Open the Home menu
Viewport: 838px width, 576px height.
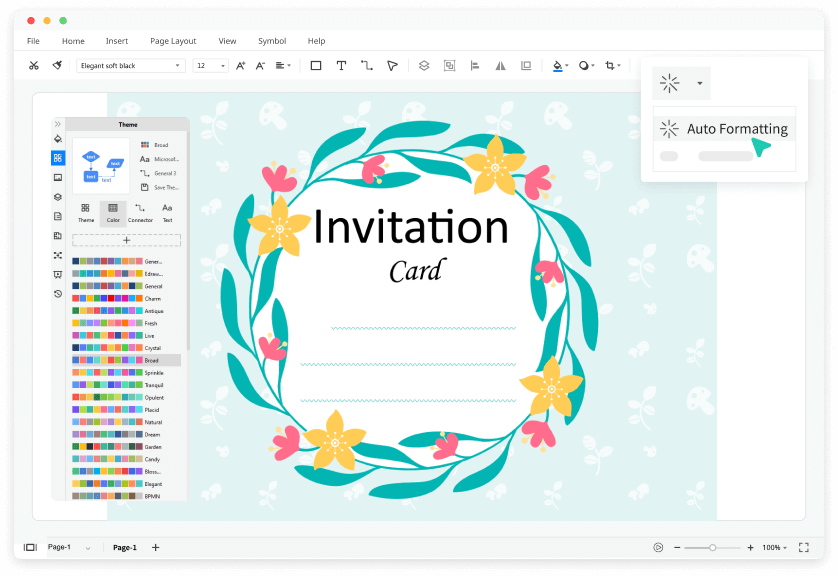[x=73, y=41]
